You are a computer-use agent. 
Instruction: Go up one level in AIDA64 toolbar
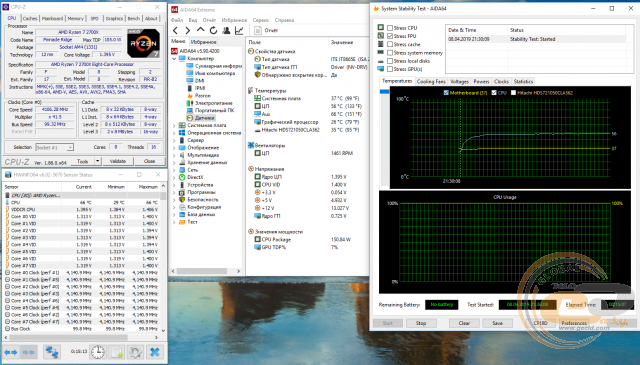(200, 30)
